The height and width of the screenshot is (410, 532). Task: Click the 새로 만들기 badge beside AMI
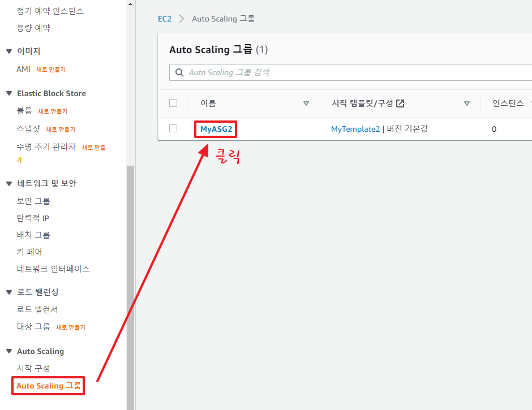click(51, 70)
